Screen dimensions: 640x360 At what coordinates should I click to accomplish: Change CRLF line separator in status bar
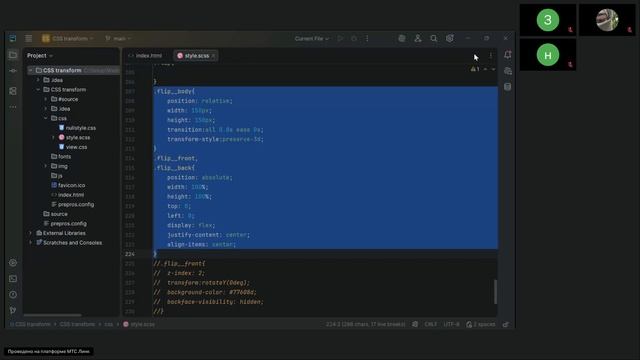pyautogui.click(x=431, y=324)
